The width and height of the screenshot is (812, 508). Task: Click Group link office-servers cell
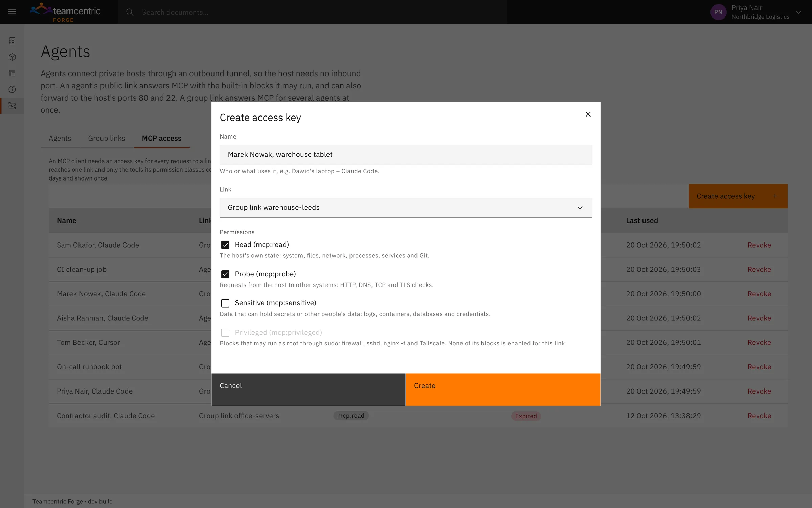click(x=239, y=416)
